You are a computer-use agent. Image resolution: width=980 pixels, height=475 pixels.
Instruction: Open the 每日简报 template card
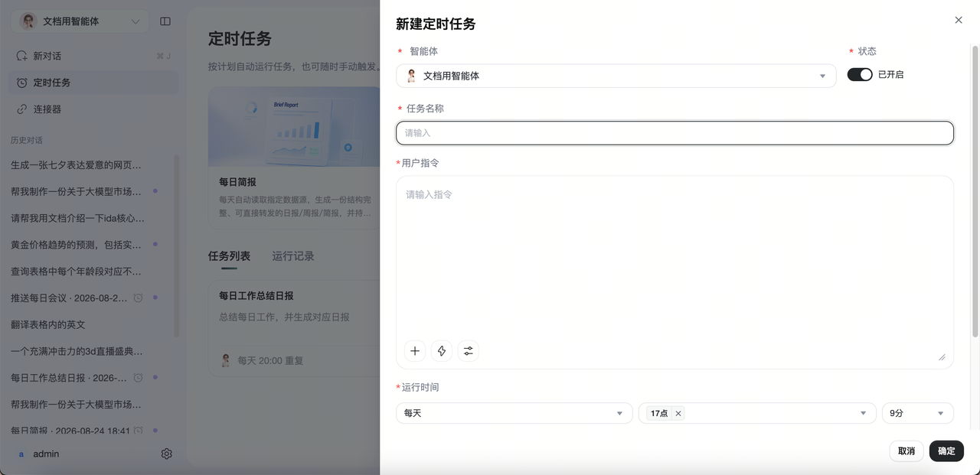pyautogui.click(x=294, y=158)
